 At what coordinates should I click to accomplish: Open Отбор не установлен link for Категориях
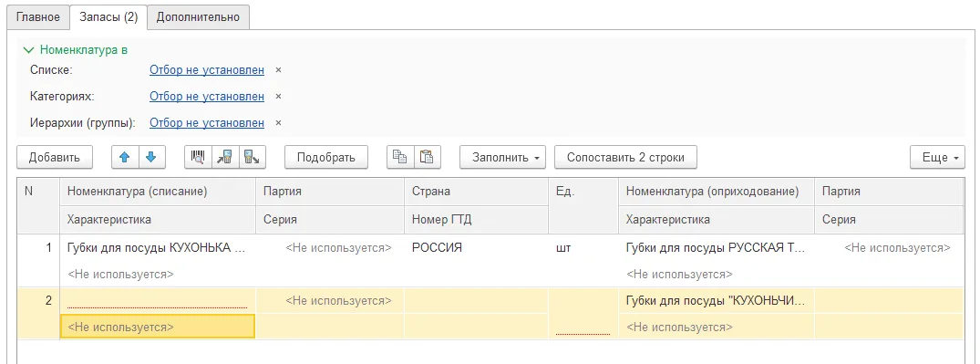[207, 97]
